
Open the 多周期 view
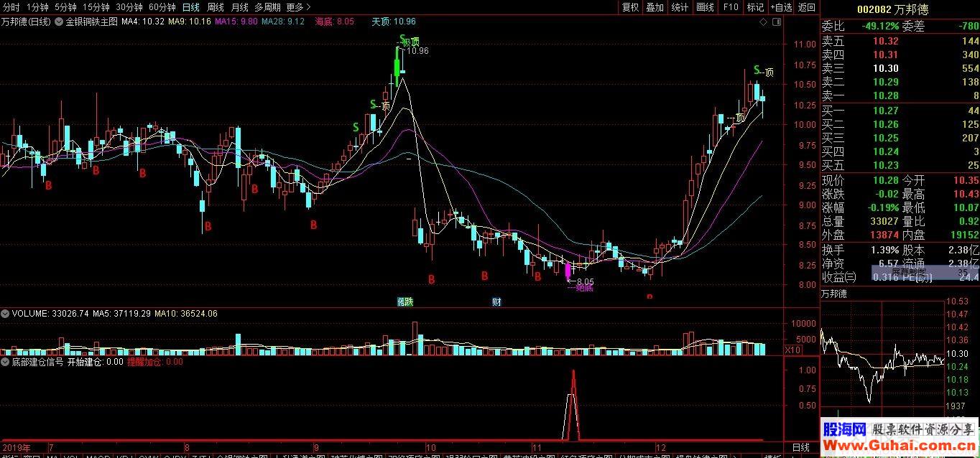click(267, 7)
